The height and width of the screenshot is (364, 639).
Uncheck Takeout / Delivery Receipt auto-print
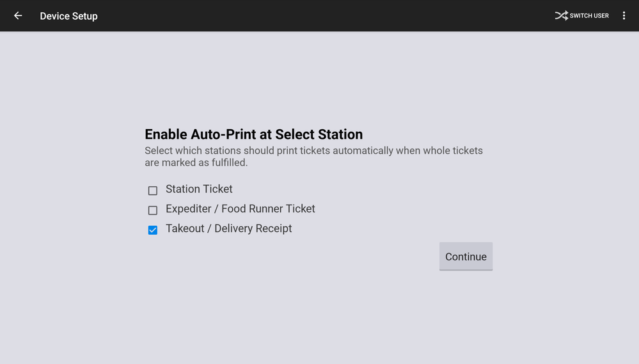[x=153, y=230]
